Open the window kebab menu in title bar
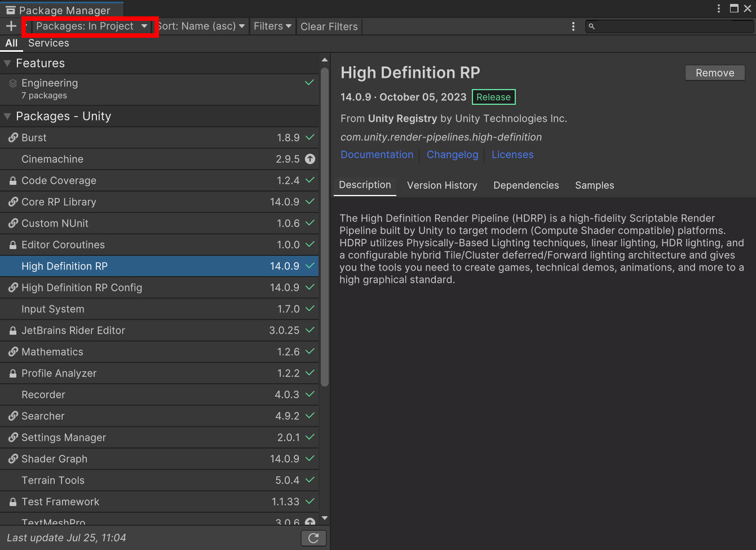Screen dimensions: 756x550 [x=719, y=8]
